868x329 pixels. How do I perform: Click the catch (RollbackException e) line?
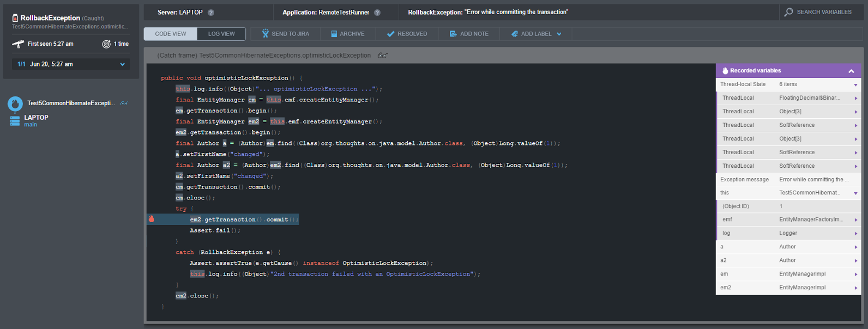[228, 252]
